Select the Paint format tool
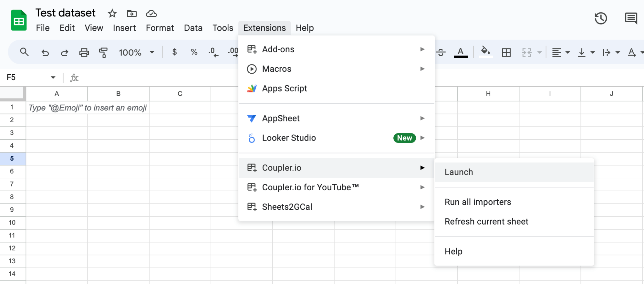The image size is (644, 284). point(103,52)
